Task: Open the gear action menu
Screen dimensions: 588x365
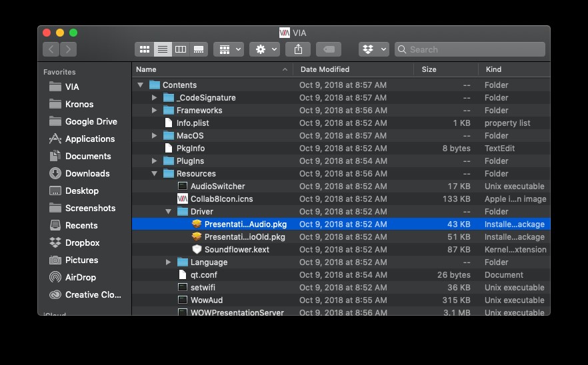Action: pos(265,49)
